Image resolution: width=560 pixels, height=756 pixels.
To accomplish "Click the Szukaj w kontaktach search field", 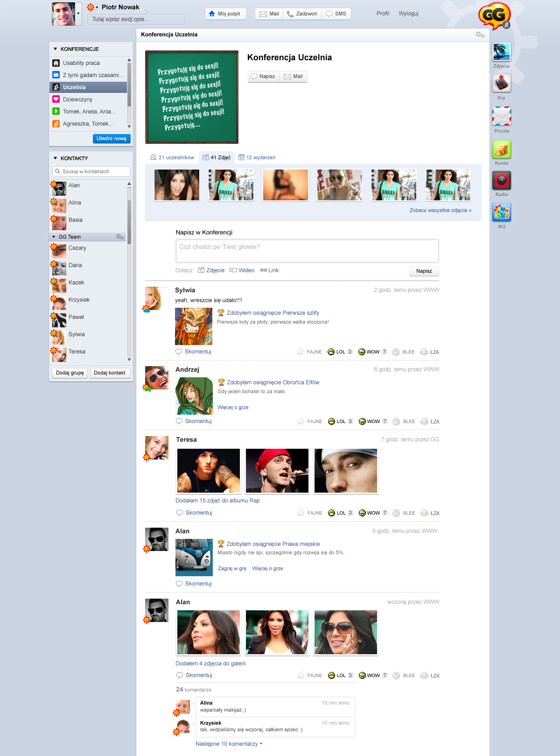I will [91, 171].
